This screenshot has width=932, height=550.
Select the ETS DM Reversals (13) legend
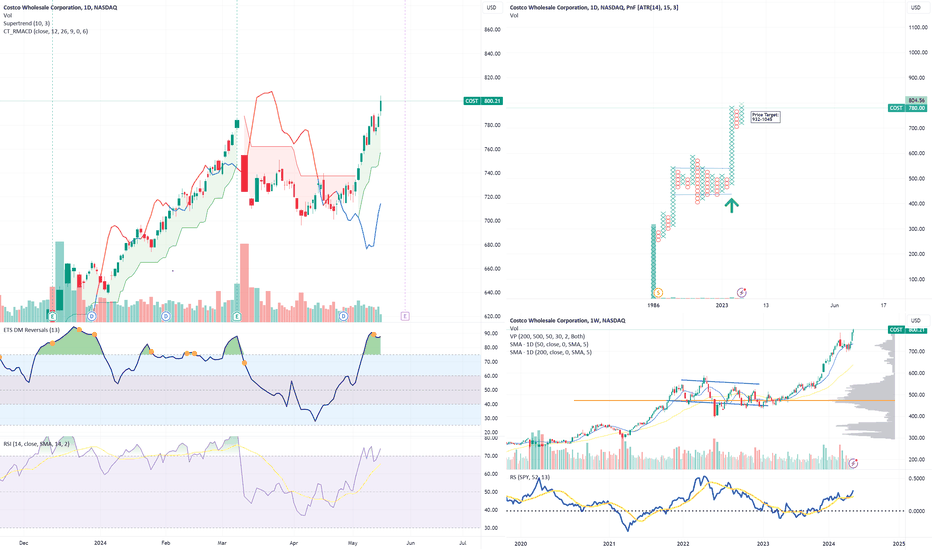[32, 329]
